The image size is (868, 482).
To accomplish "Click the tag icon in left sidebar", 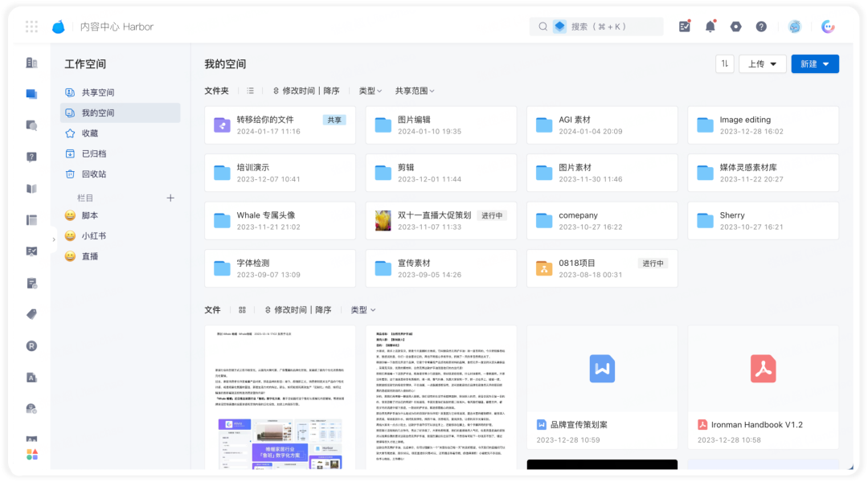I will tap(31, 314).
